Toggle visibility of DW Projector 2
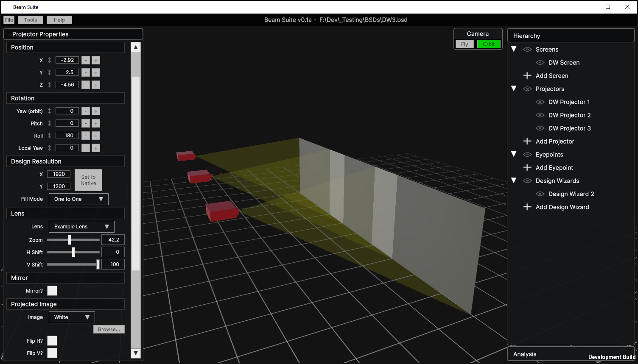Image resolution: width=638 pixels, height=364 pixels. point(540,115)
